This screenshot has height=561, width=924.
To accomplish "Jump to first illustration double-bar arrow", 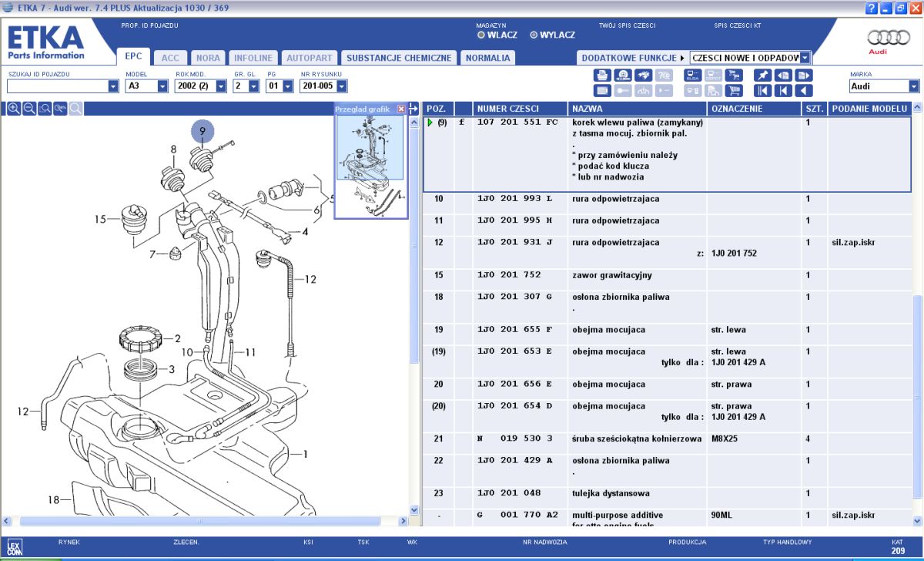I will point(762,90).
